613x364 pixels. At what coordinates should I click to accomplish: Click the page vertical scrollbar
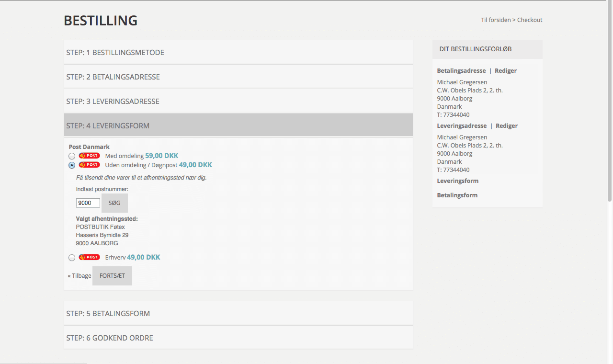(610, 101)
